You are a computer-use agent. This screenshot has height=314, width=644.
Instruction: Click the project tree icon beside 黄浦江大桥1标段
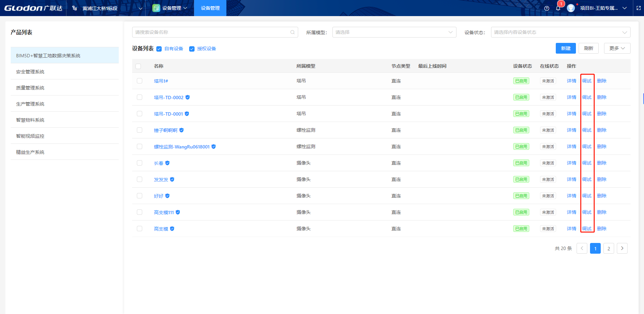pyautogui.click(x=74, y=8)
